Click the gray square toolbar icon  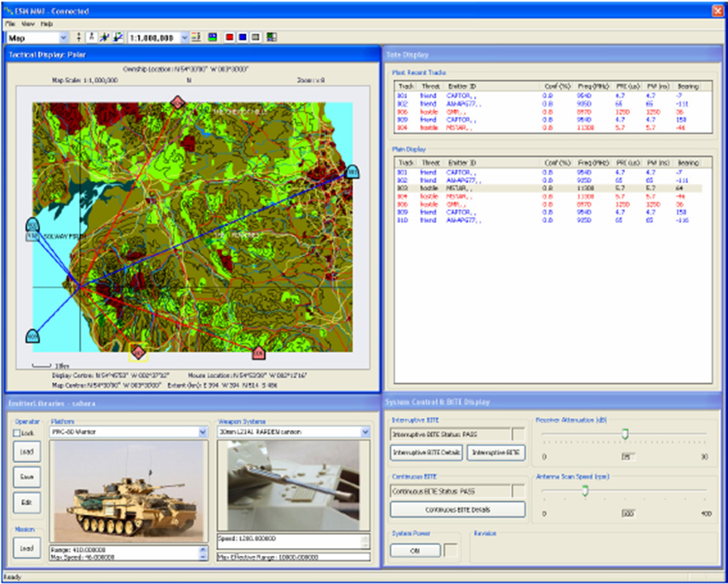[255, 37]
